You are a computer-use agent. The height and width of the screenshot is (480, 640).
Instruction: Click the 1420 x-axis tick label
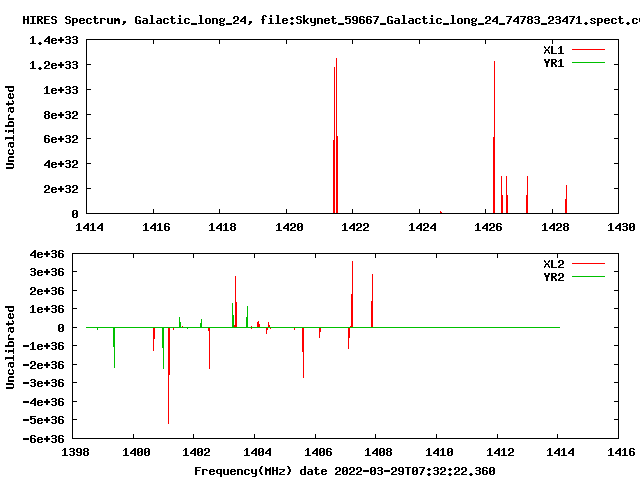289,227
